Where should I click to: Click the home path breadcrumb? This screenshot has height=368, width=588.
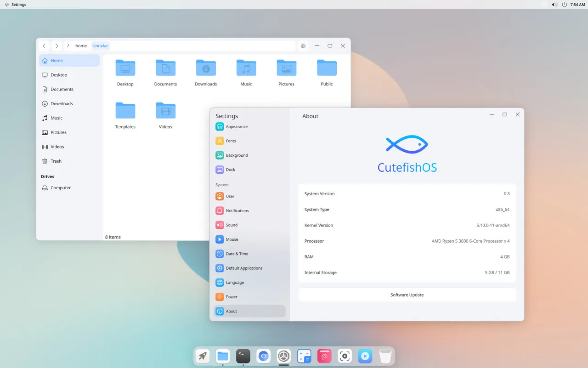click(x=81, y=46)
